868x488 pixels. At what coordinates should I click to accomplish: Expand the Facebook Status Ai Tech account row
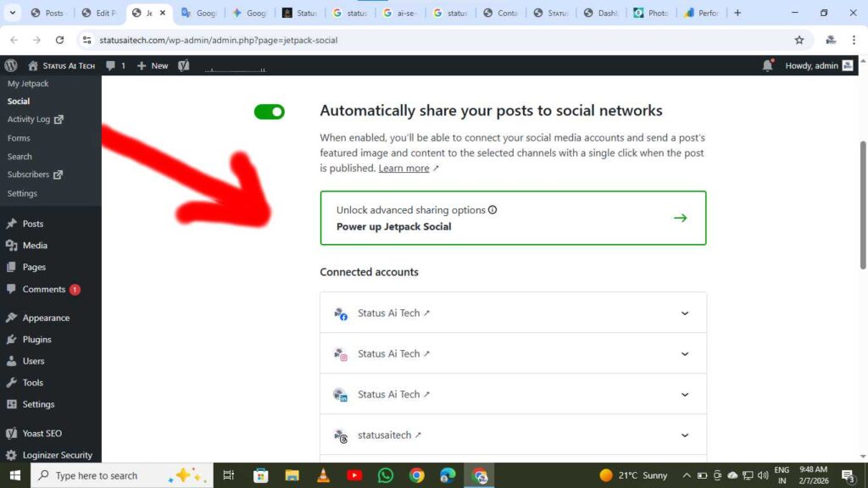(x=685, y=313)
